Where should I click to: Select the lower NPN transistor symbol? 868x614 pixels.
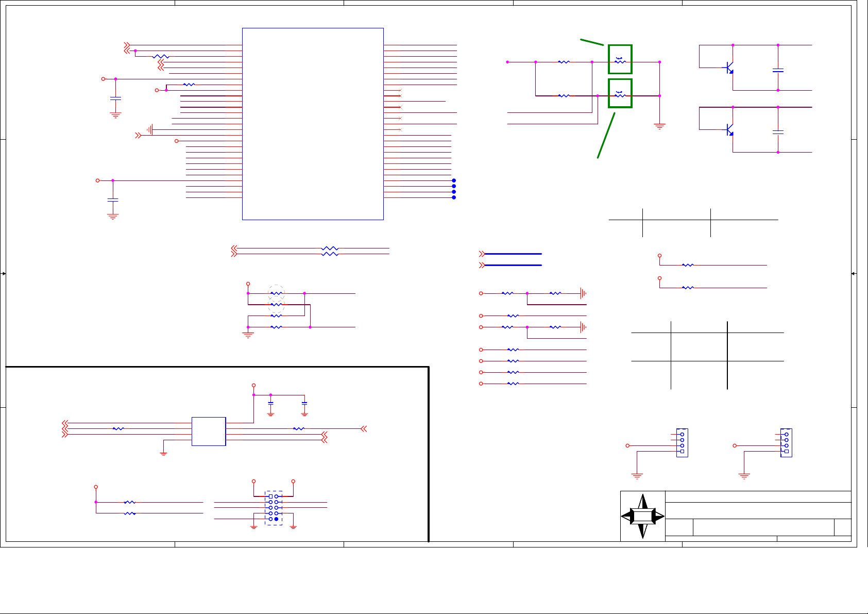729,129
